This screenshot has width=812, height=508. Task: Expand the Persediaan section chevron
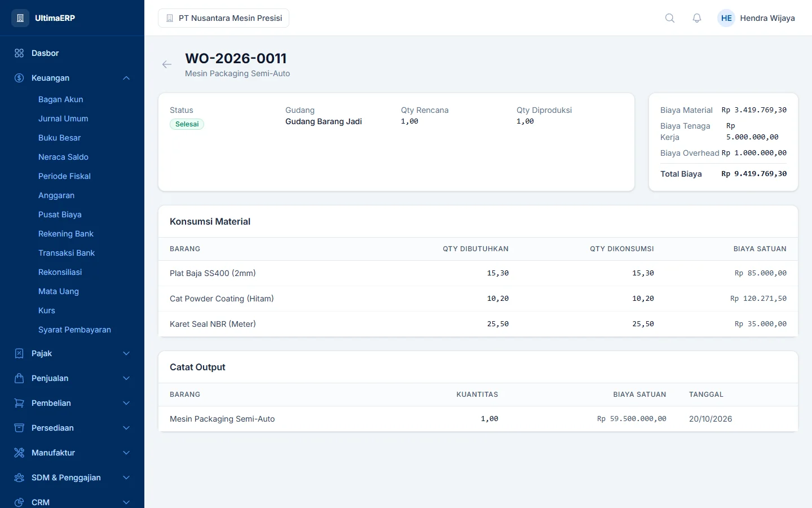point(126,428)
